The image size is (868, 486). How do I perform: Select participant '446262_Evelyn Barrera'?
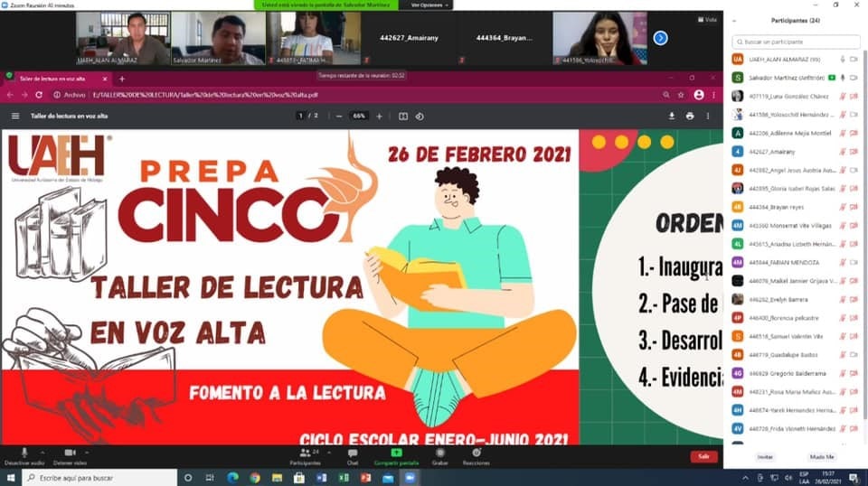coord(796,300)
